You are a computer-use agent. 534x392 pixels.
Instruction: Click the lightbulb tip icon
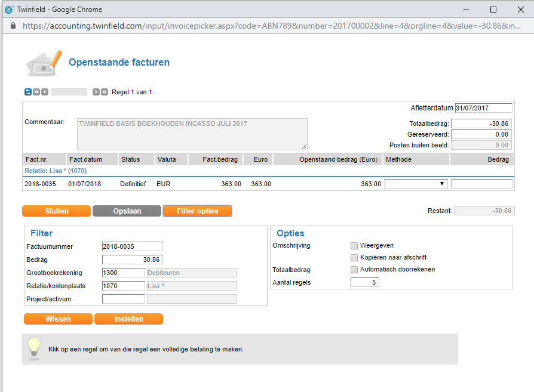click(35, 348)
